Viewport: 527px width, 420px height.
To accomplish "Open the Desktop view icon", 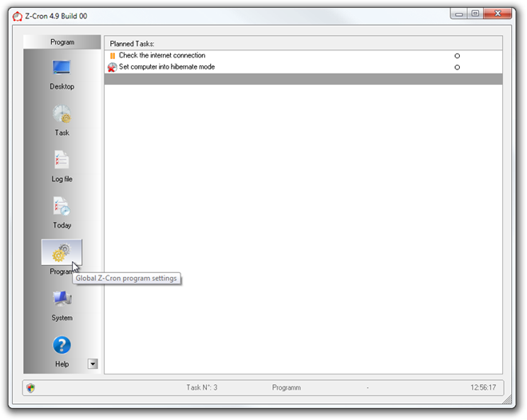I will 61,67.
